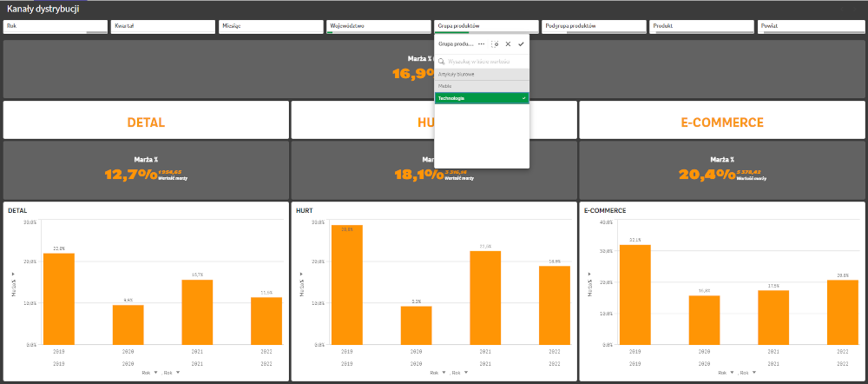Click the 'Kanały dystrybucji' sheet title

[43, 10]
